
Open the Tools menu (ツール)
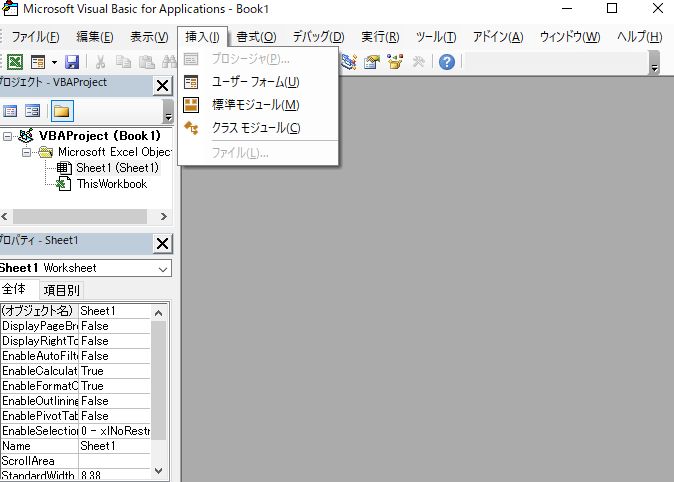click(436, 37)
